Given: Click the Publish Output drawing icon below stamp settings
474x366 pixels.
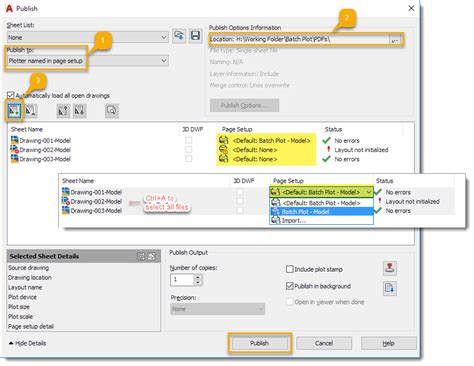Looking at the screenshot, I should coord(390,288).
